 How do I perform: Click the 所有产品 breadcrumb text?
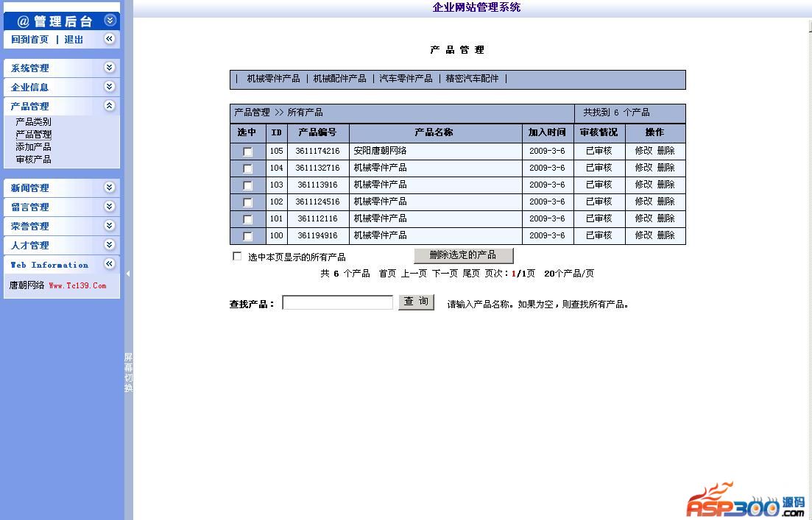[305, 113]
